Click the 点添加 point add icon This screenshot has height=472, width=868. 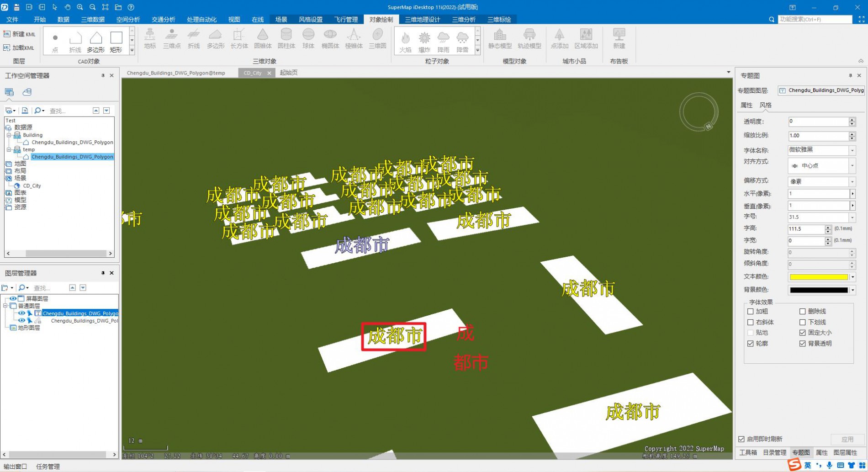point(559,39)
